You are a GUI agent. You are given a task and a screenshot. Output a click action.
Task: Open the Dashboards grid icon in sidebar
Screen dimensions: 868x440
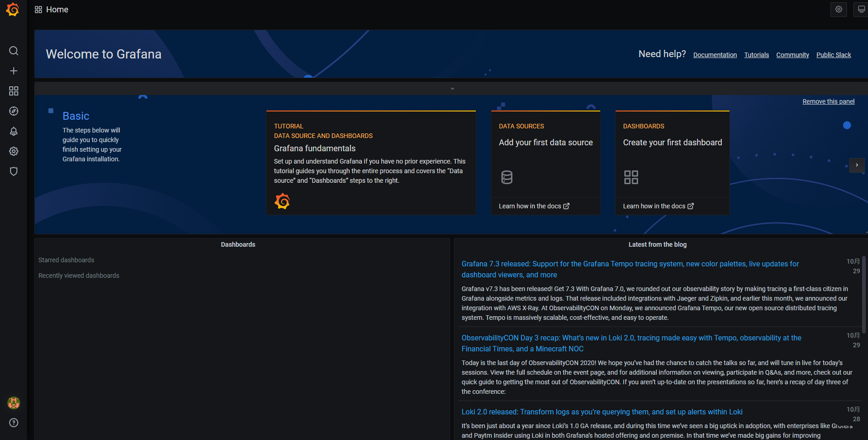pos(14,91)
